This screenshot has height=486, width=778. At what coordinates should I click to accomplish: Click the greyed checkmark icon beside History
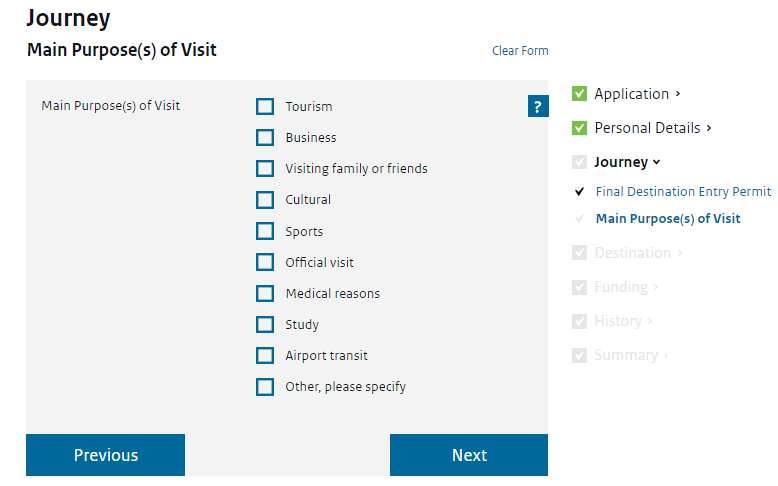(579, 321)
